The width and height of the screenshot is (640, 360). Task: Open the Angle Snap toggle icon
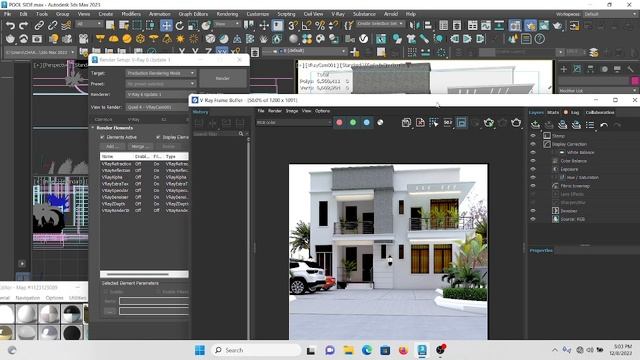[306, 26]
